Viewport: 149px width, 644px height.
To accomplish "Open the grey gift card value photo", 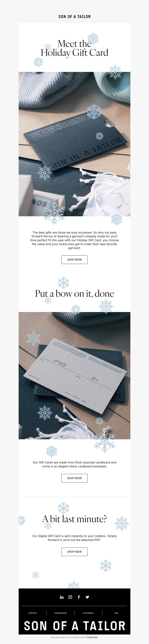I will tap(74, 376).
